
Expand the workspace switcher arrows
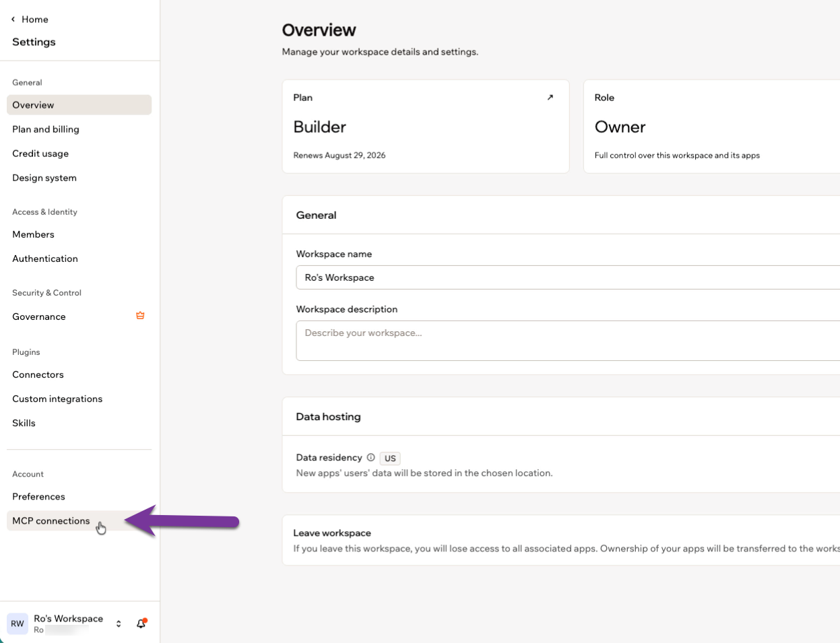click(119, 623)
